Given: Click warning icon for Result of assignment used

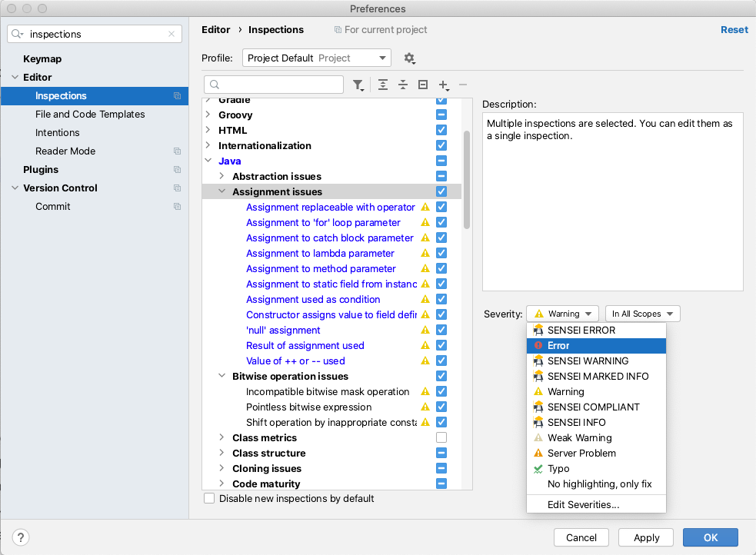Looking at the screenshot, I should tap(425, 345).
